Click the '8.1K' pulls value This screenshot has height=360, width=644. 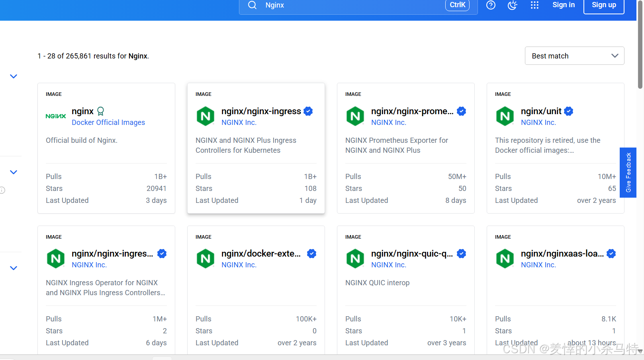609,319
